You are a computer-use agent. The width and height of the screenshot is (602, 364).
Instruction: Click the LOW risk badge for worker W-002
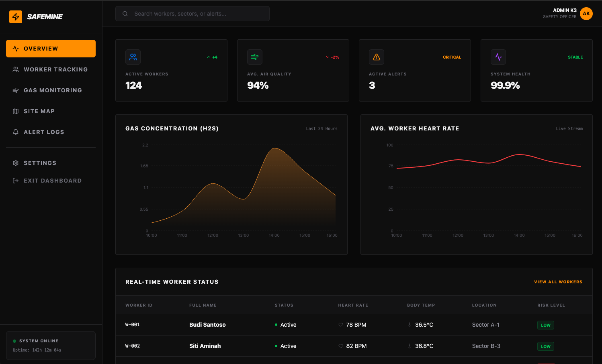point(545,346)
